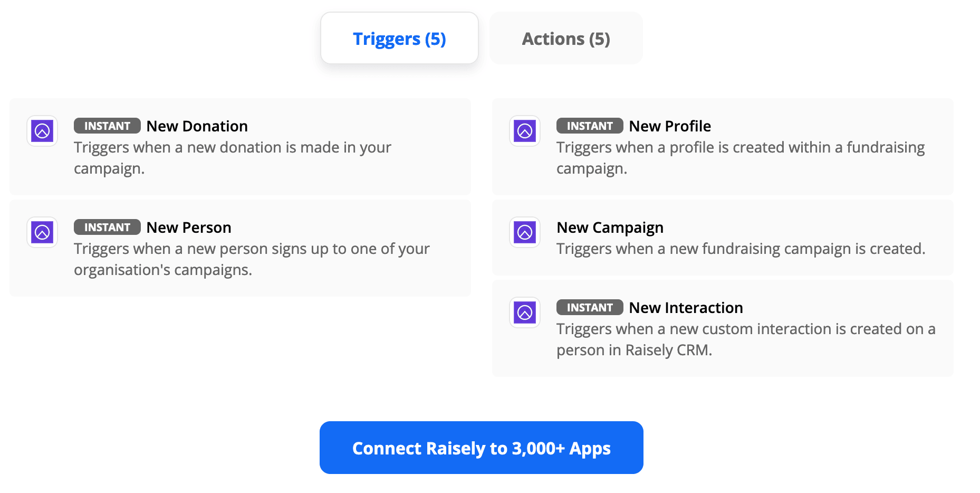Click the New Campaign description text

pyautogui.click(x=741, y=249)
